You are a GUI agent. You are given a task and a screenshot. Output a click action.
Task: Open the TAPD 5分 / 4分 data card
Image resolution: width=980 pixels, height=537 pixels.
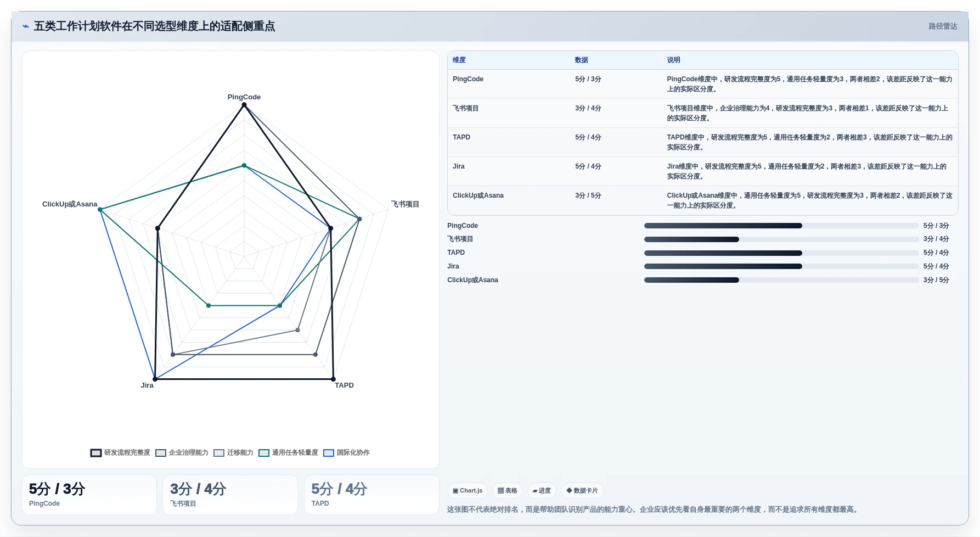[371, 495]
